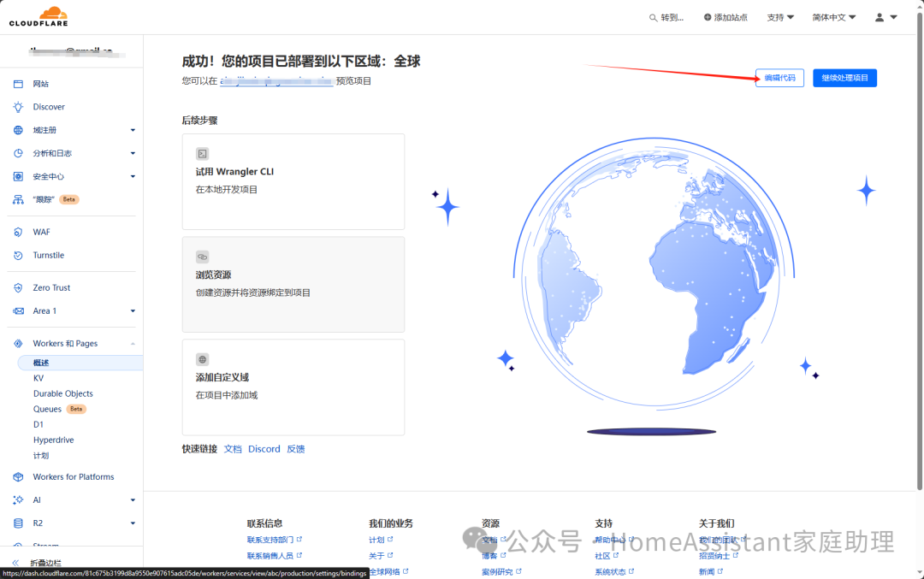Click the Cloudflare logo

pyautogui.click(x=38, y=16)
